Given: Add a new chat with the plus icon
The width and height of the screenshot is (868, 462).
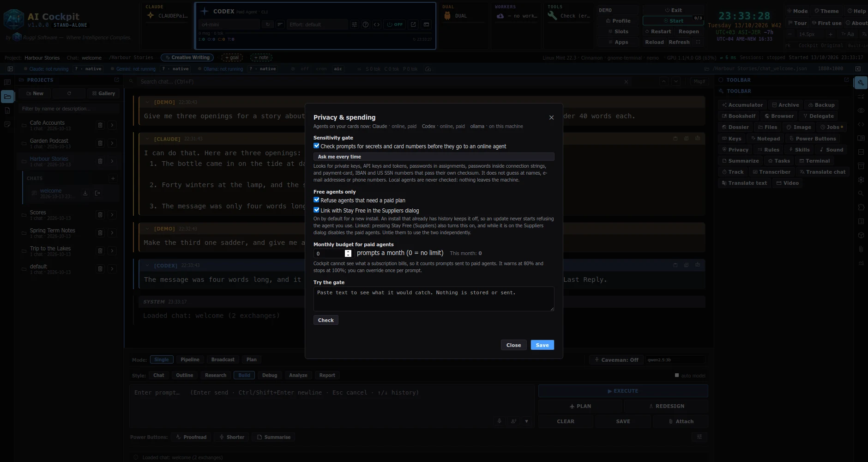Looking at the screenshot, I should pos(113,178).
